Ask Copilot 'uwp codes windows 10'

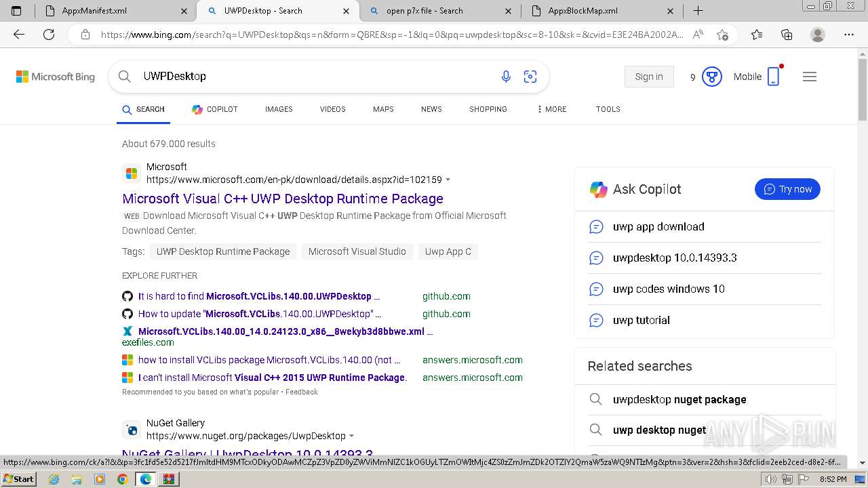pyautogui.click(x=705, y=289)
